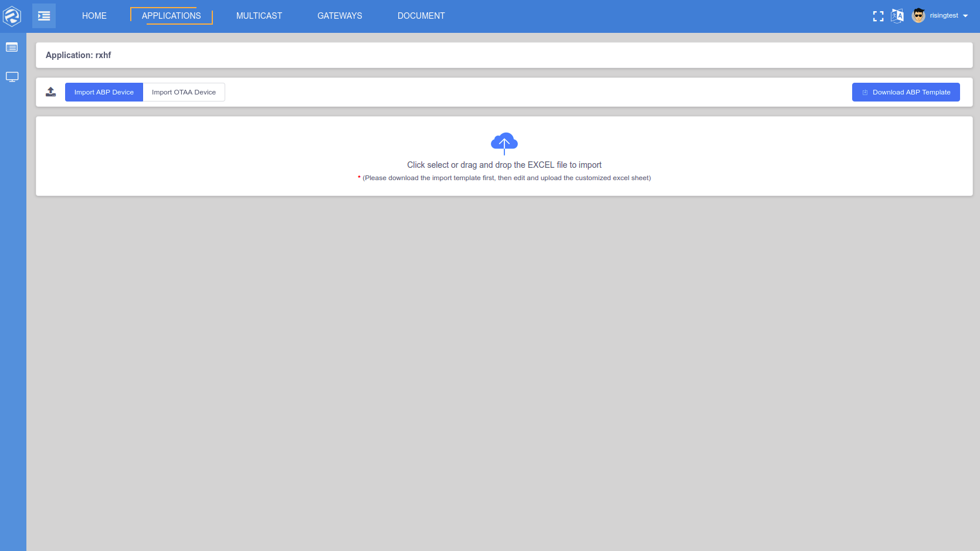Click the user avatar picture
Screen dimensions: 980x551
pyautogui.click(x=918, y=16)
